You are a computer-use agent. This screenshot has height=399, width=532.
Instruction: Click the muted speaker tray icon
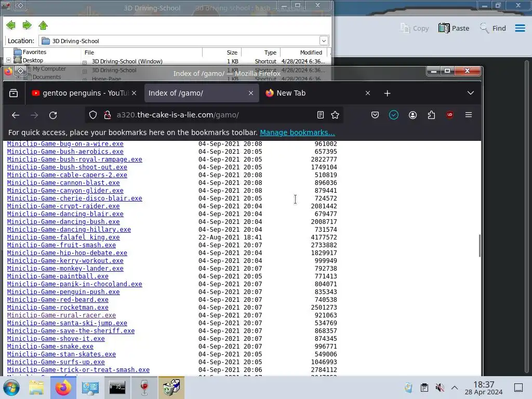coord(440,388)
